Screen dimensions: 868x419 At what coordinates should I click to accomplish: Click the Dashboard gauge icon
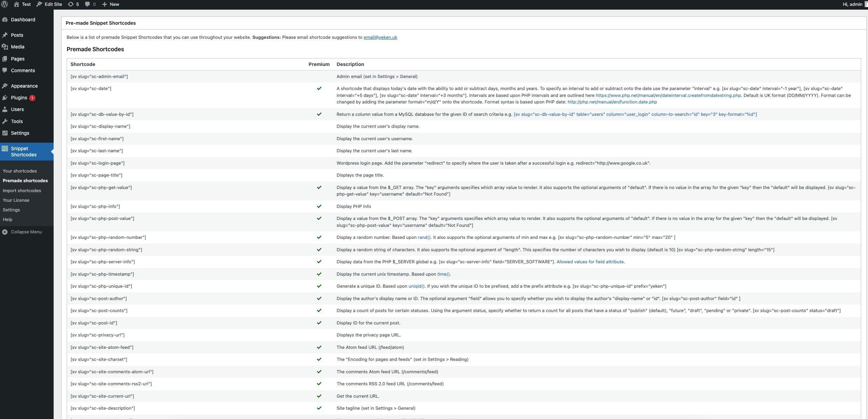click(5, 20)
